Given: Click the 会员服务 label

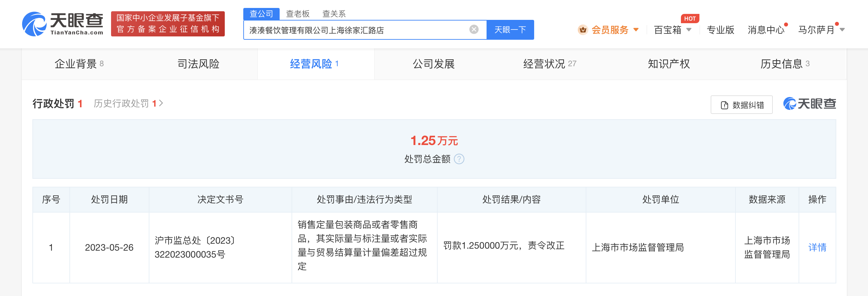Looking at the screenshot, I should coord(610,30).
